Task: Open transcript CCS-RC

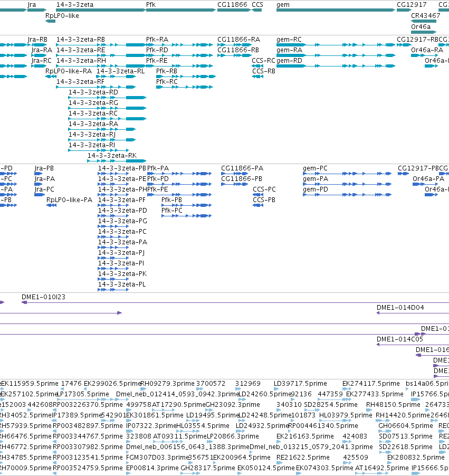Action: (263, 61)
